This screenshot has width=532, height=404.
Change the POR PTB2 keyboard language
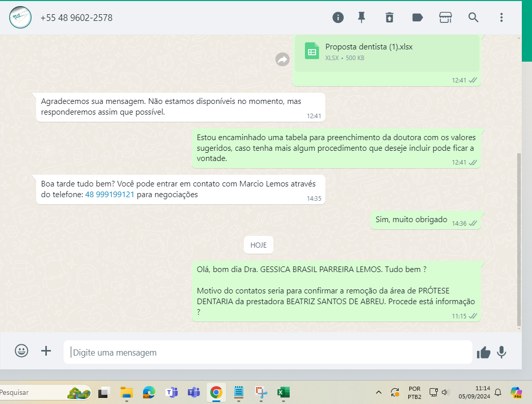click(414, 392)
